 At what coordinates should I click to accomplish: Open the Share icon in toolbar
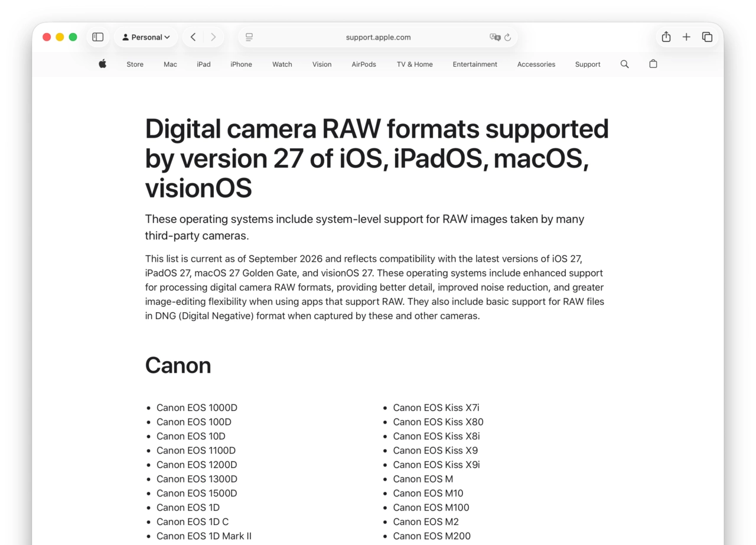pyautogui.click(x=666, y=37)
